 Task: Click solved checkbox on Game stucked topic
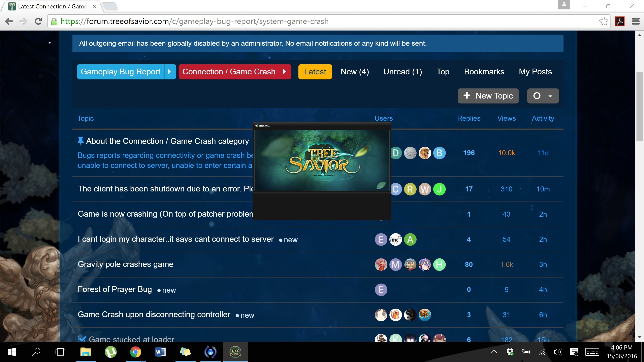(x=82, y=339)
